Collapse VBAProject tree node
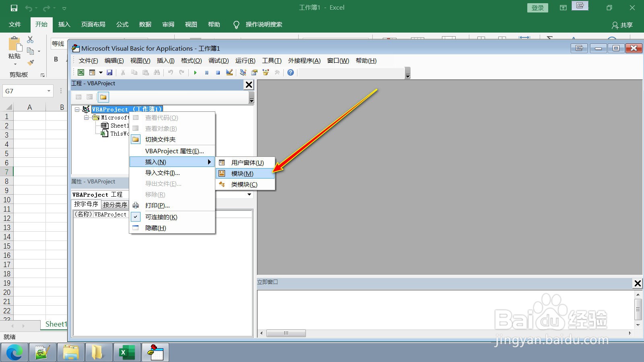 77,109
